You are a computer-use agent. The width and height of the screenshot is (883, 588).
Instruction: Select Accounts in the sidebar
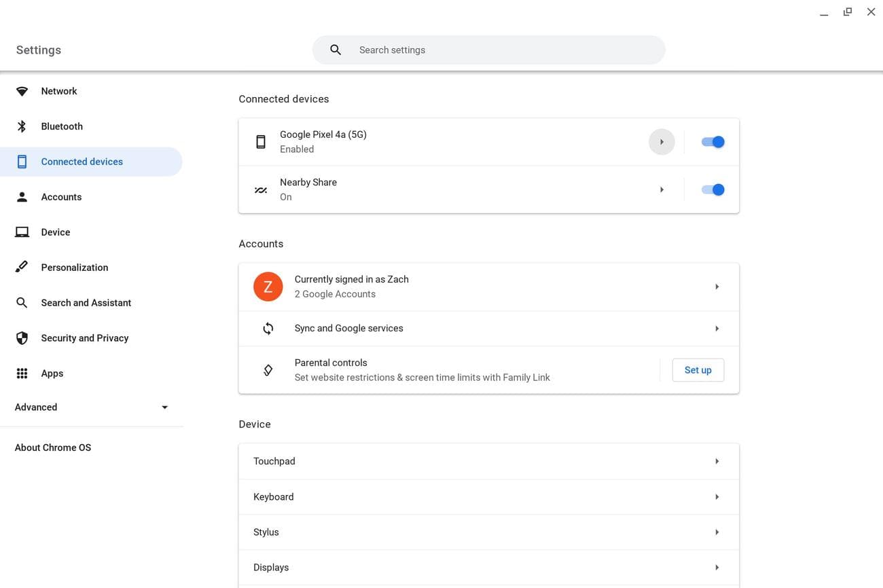61,197
